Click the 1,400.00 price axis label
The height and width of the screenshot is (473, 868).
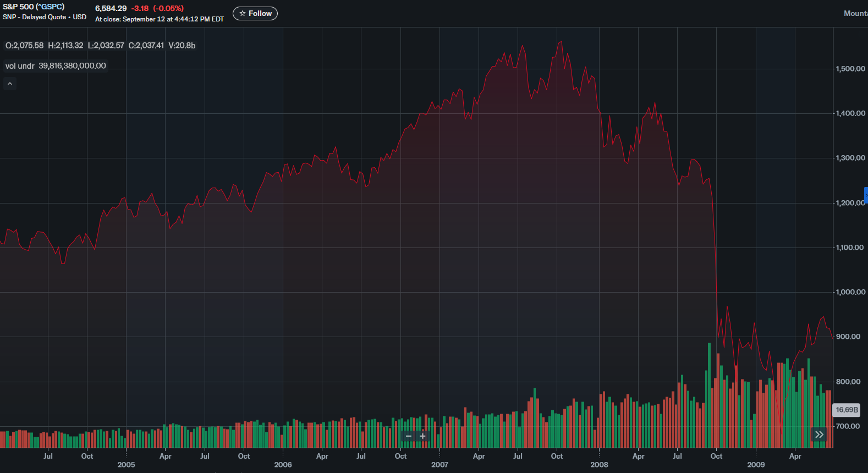(x=850, y=113)
